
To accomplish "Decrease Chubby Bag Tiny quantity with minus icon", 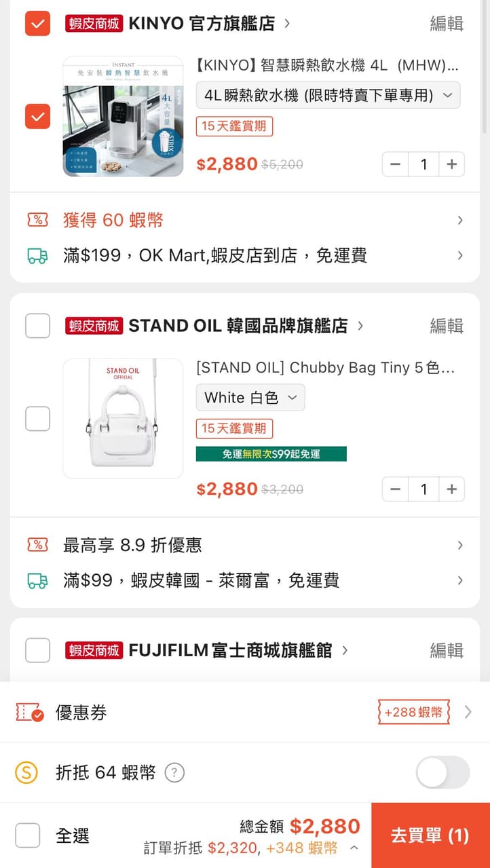I will click(396, 489).
